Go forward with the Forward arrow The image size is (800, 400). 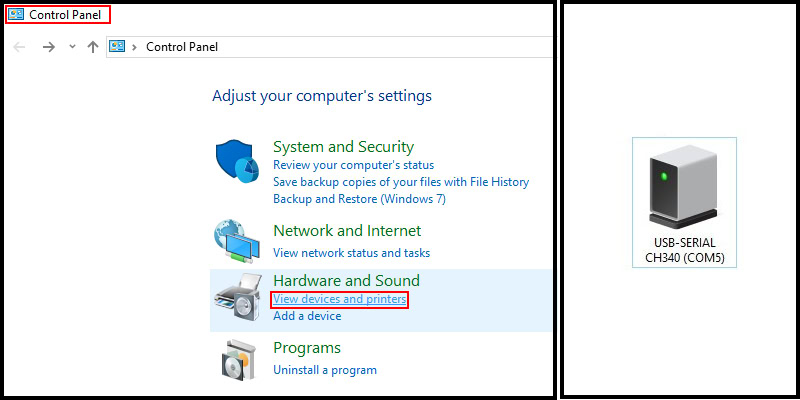point(47,47)
